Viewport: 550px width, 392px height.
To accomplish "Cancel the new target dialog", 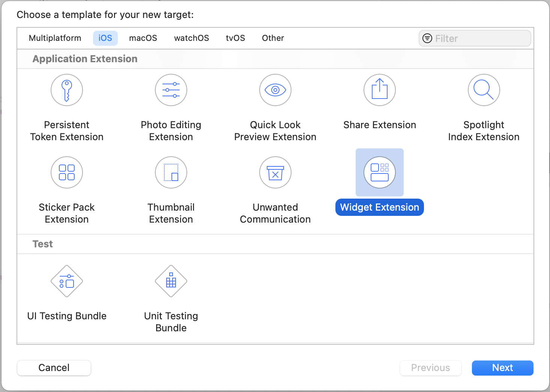I will coord(54,368).
